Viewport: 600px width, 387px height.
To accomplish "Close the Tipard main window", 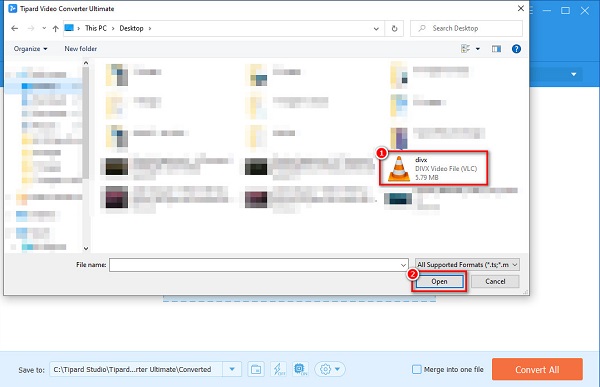I will pyautogui.click(x=585, y=11).
